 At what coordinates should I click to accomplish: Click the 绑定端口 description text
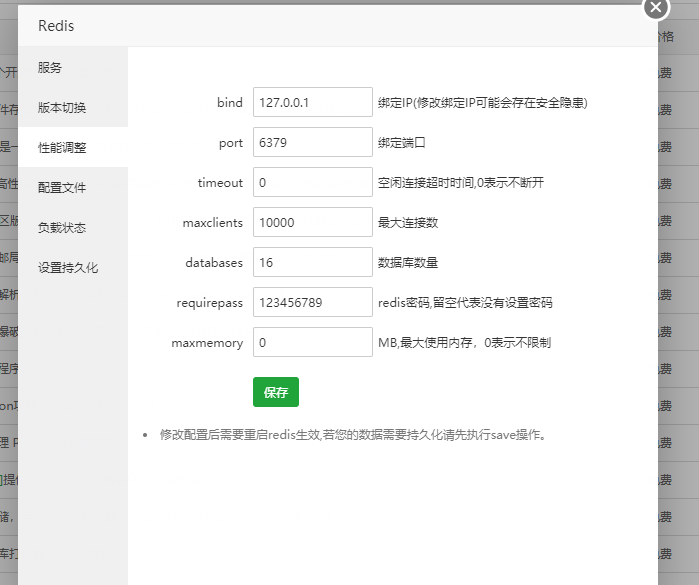[402, 143]
